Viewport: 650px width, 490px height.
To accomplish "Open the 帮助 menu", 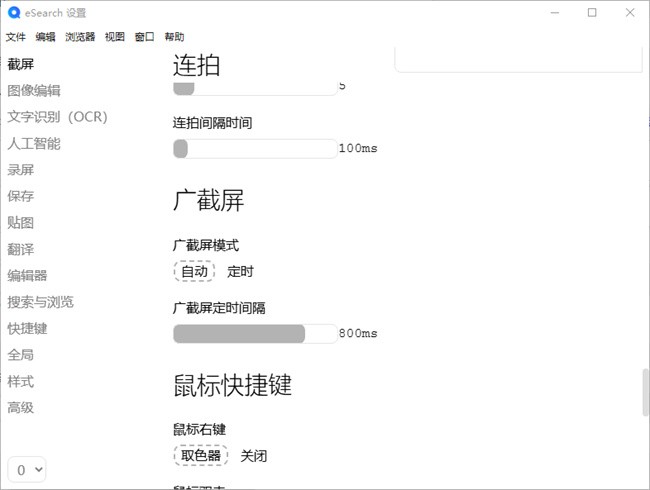I will click(174, 37).
